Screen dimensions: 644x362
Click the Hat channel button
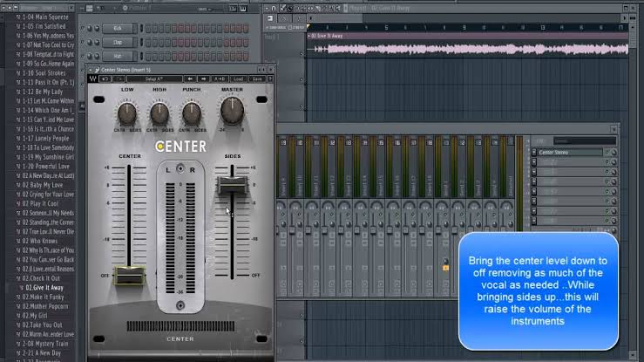[118, 56]
